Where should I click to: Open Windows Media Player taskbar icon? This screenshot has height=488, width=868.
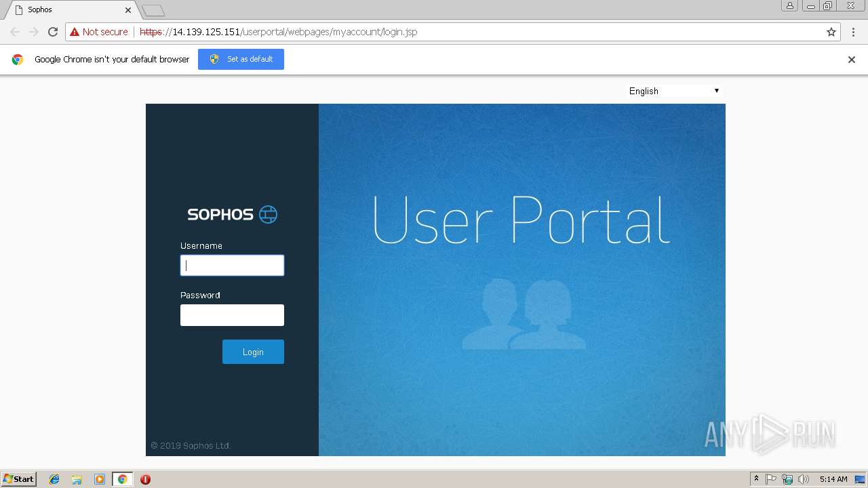pyautogui.click(x=99, y=479)
